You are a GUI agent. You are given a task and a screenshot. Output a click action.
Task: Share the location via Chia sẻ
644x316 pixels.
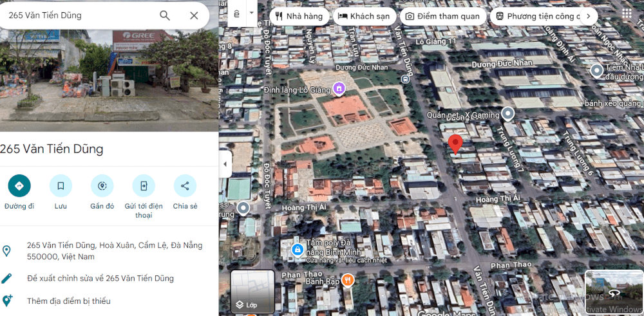pos(185,186)
